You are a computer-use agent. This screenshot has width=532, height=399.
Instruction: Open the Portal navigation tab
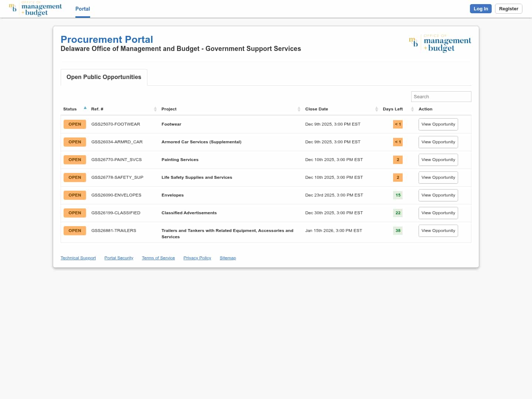pos(82,9)
